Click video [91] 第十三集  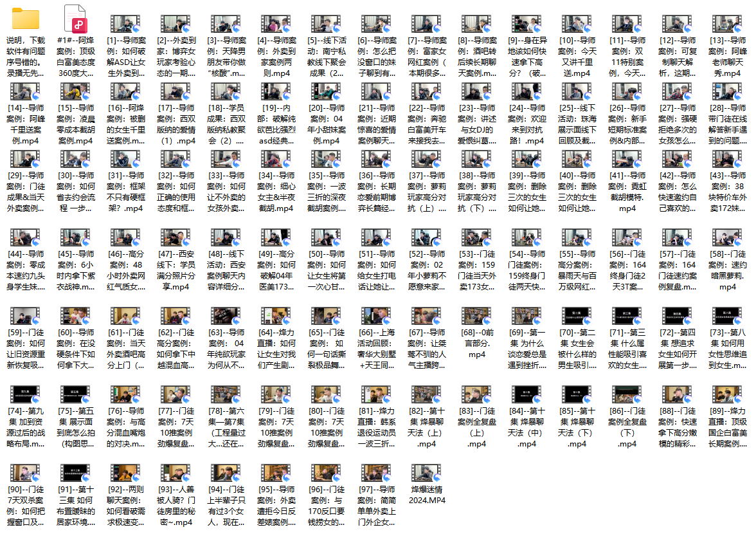pos(76,475)
